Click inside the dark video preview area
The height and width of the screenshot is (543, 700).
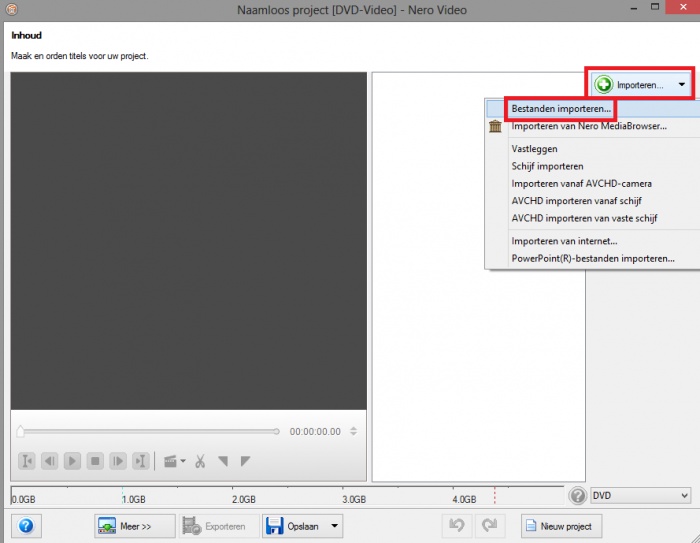[188, 241]
